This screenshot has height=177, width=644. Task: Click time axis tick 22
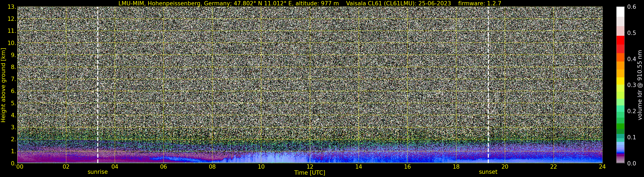(554, 167)
